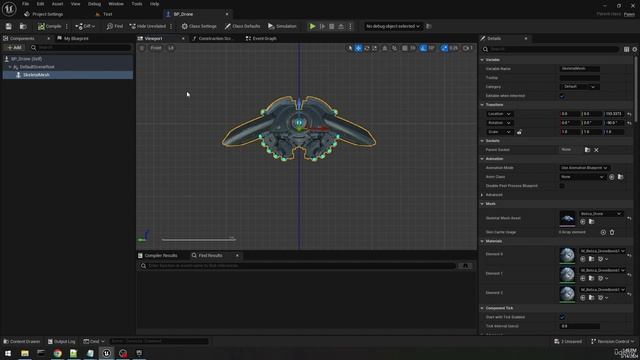Click the Stop simulation icon

[x=331, y=26]
